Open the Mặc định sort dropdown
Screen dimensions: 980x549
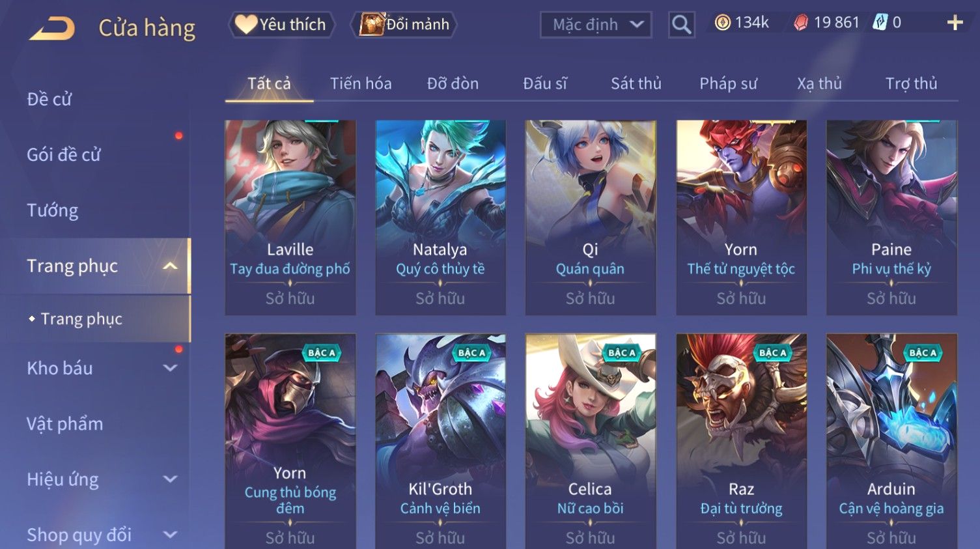[x=596, y=25]
